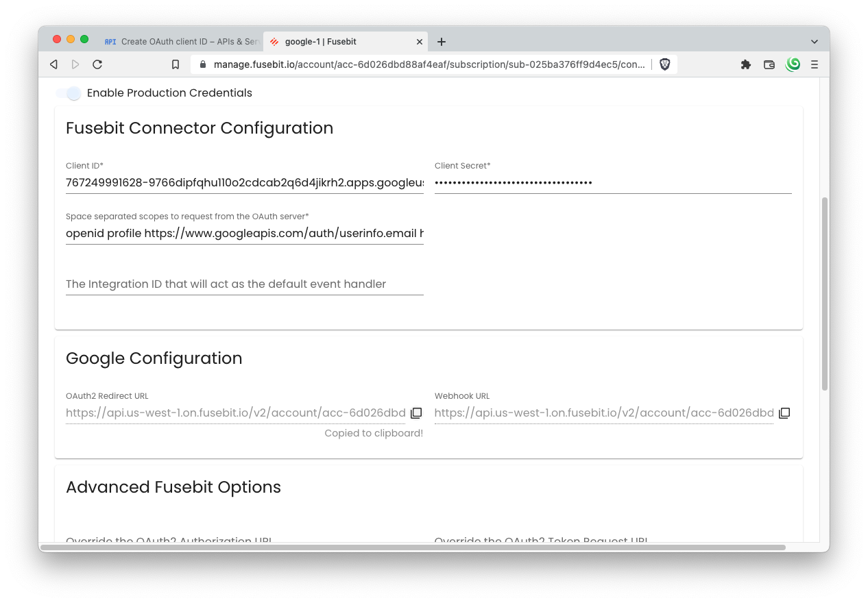Click the Client Secret* field label

pyautogui.click(x=463, y=166)
